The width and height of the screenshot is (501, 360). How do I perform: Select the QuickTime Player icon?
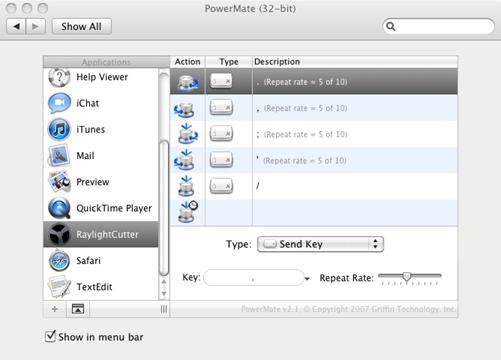(59, 208)
